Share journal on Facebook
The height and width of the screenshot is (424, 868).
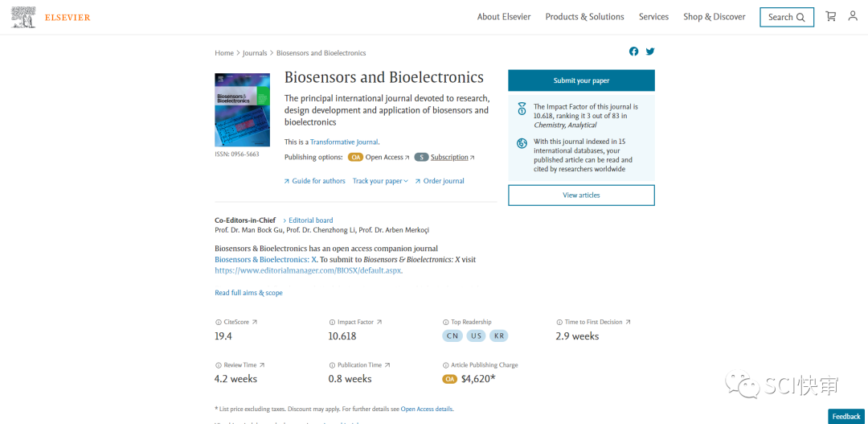click(x=633, y=51)
